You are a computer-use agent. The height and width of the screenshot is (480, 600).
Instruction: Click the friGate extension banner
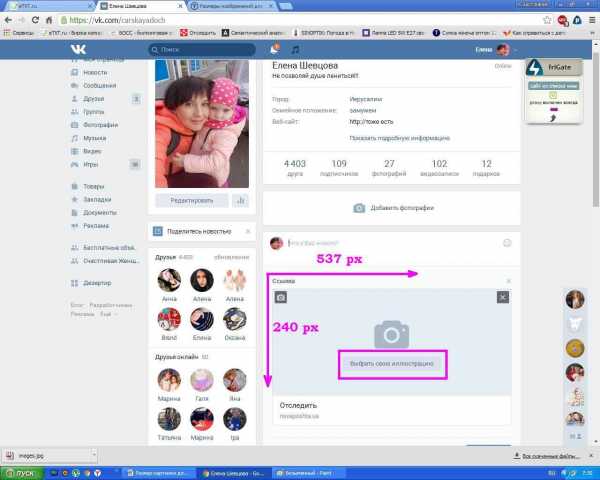[554, 67]
